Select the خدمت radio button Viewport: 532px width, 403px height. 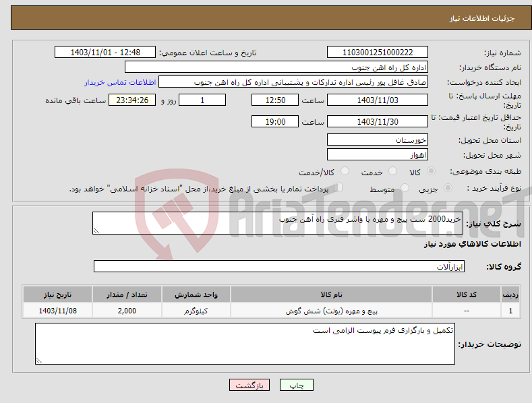pyautogui.click(x=392, y=171)
